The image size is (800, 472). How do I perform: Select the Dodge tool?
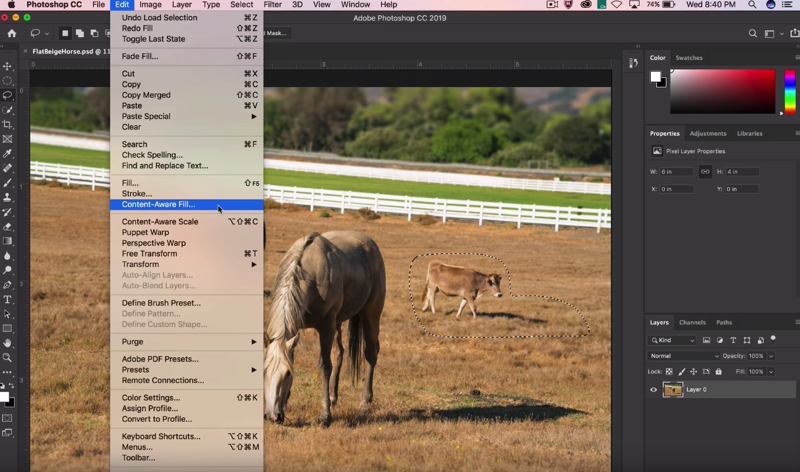(7, 270)
